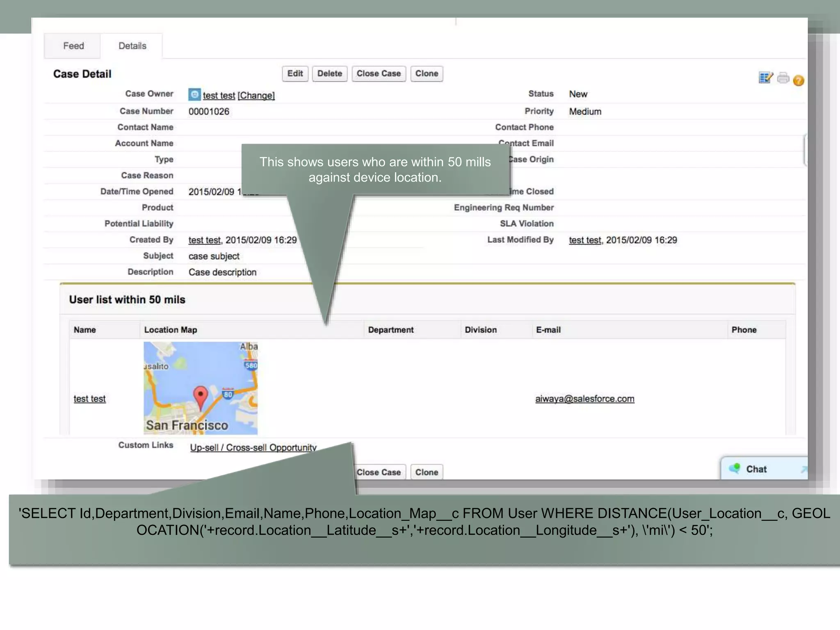Viewport: 840px width, 630px height.
Task: Open Last Modified By test test link
Action: click(x=585, y=240)
